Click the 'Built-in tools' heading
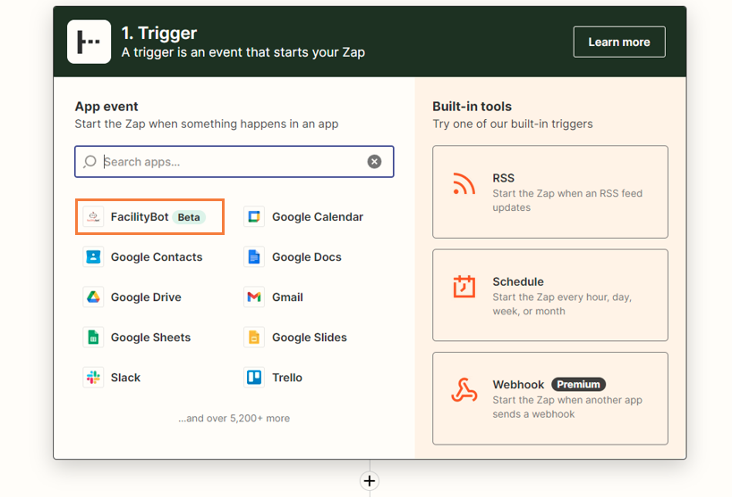This screenshot has height=500, width=733. coord(472,107)
